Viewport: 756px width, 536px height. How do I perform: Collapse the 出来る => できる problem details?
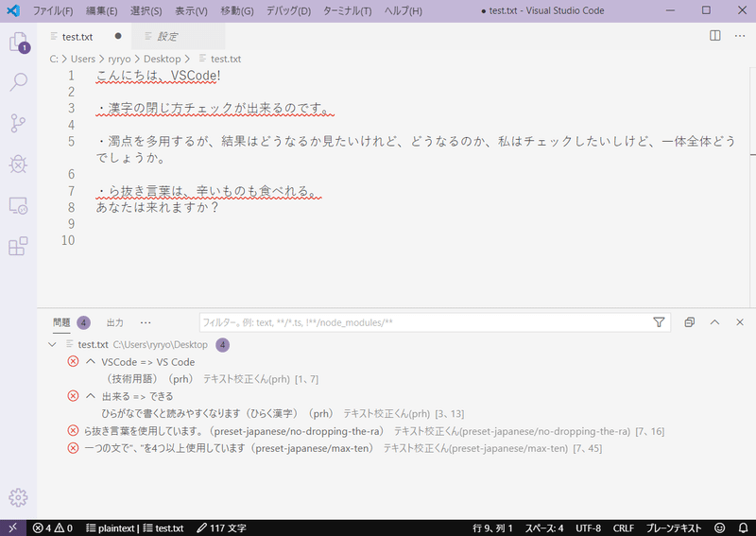tap(90, 396)
